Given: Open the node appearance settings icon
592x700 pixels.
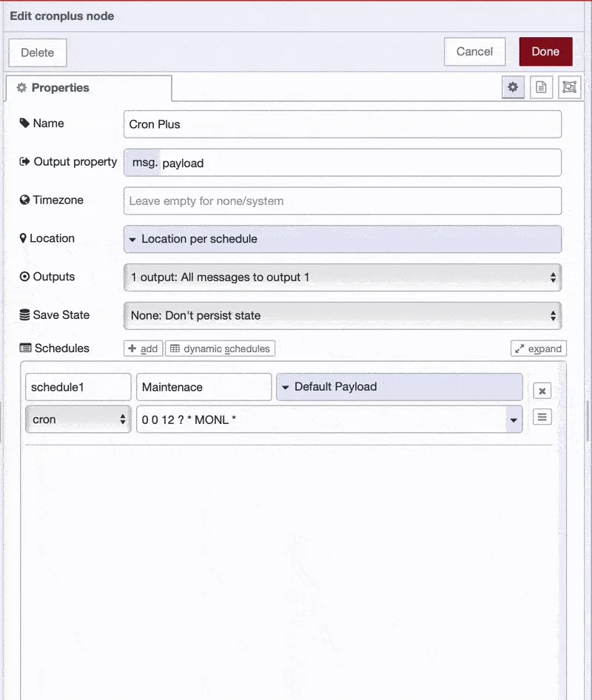Looking at the screenshot, I should (568, 87).
